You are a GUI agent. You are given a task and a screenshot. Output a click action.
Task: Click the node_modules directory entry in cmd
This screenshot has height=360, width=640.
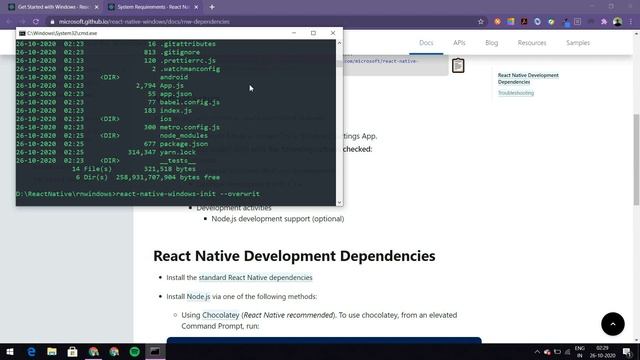(x=184, y=136)
